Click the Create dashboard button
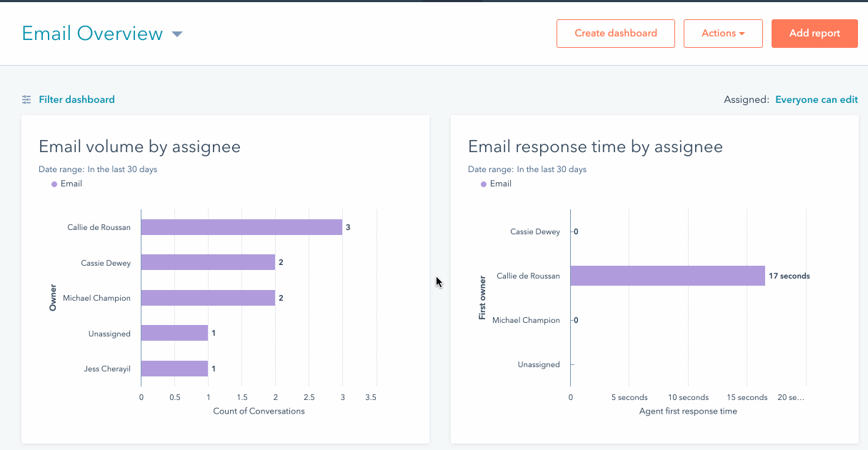This screenshot has width=868, height=450. [x=616, y=34]
